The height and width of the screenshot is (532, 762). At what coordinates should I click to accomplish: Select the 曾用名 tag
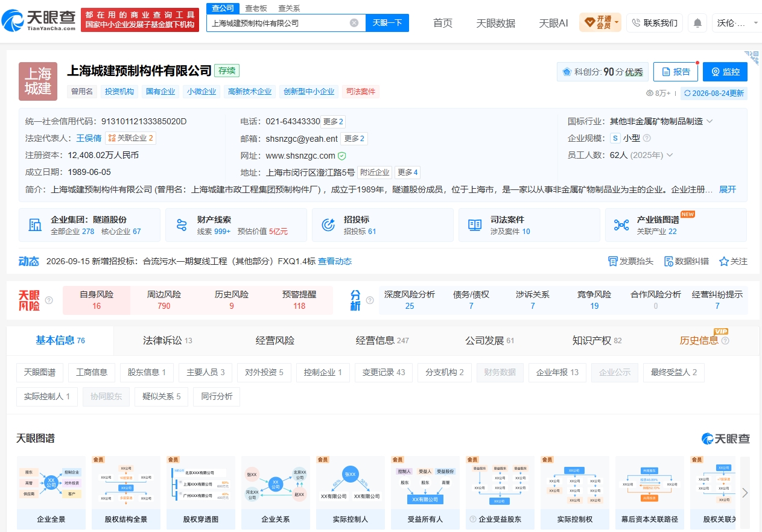[x=82, y=92]
